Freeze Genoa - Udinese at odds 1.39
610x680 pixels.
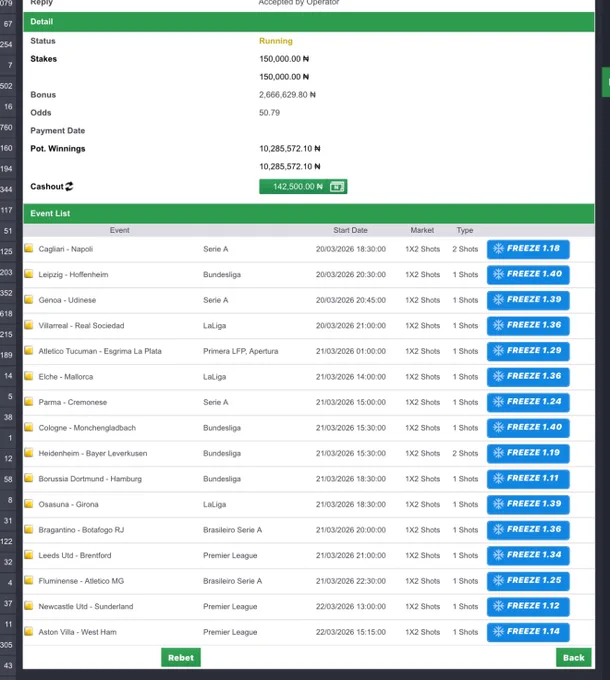(528, 300)
